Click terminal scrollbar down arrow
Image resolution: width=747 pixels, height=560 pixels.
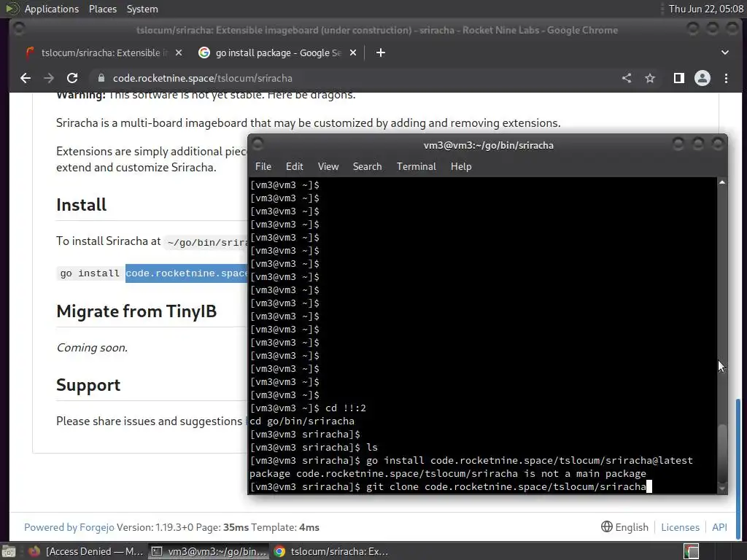[x=722, y=489]
